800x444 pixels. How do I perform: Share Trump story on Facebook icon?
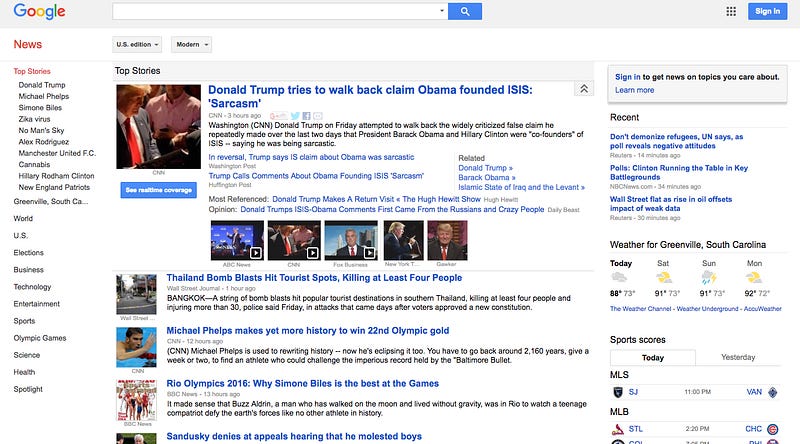click(x=306, y=116)
